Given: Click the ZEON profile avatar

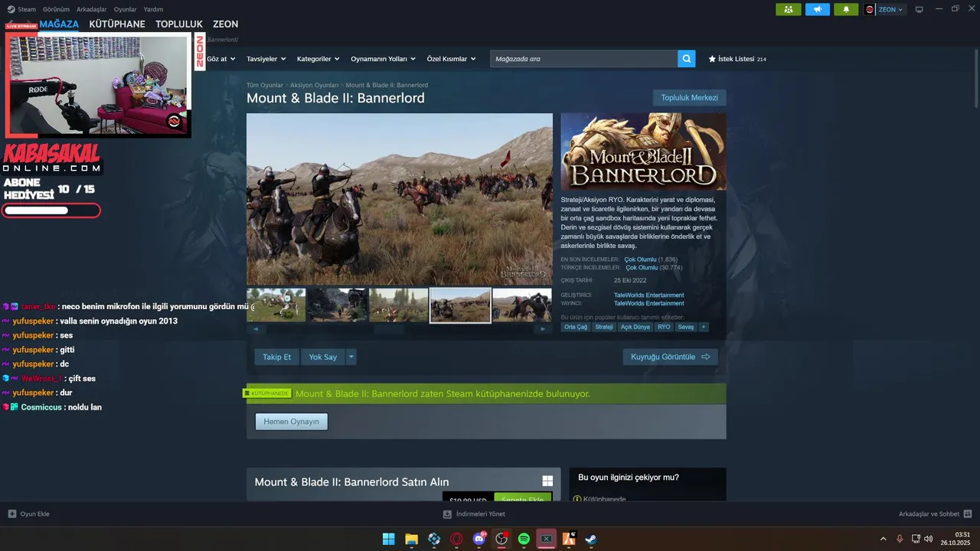Looking at the screenshot, I should click(870, 9).
